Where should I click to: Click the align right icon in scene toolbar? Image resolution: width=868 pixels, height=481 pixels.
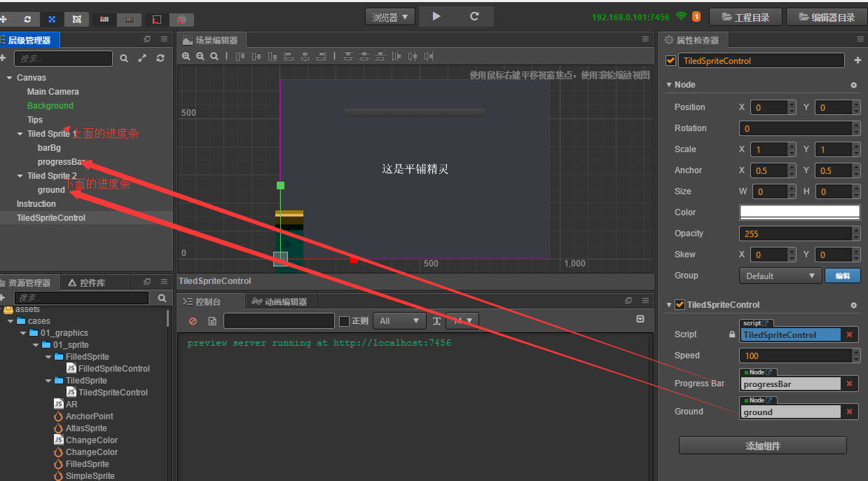pyautogui.click(x=321, y=56)
